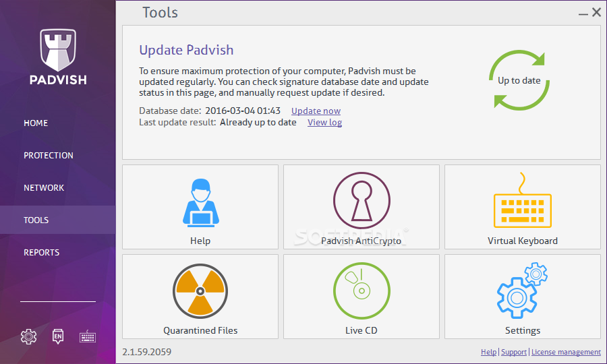Click the sidebar gear settings icon
The image size is (607, 364).
(28, 336)
